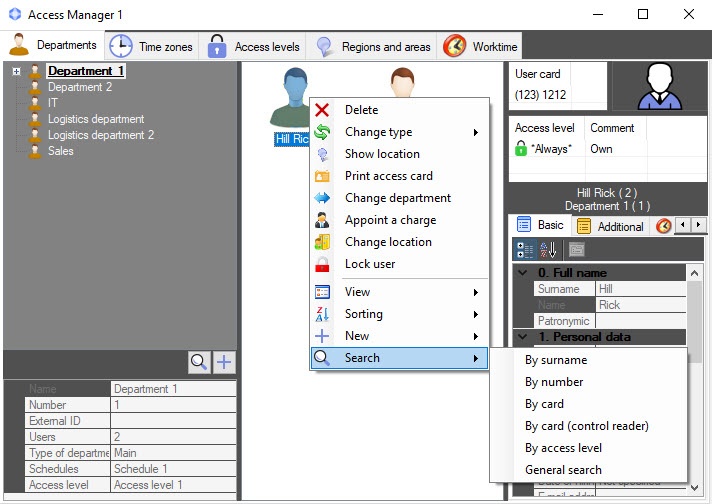Expand the Department 1 tree node
The height and width of the screenshot is (504, 712).
coord(17,72)
